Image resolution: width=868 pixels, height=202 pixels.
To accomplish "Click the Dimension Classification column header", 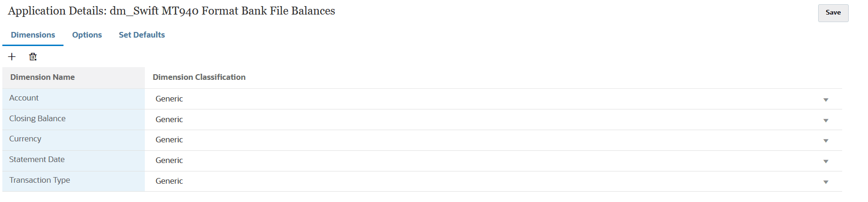I will click(199, 78).
